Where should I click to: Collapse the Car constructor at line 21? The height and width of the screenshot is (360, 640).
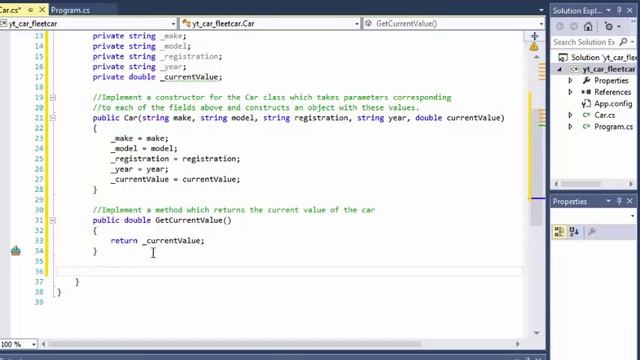coord(53,118)
